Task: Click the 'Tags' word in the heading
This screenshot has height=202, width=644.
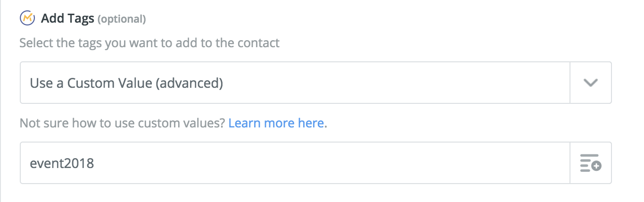Action: pyautogui.click(x=81, y=19)
